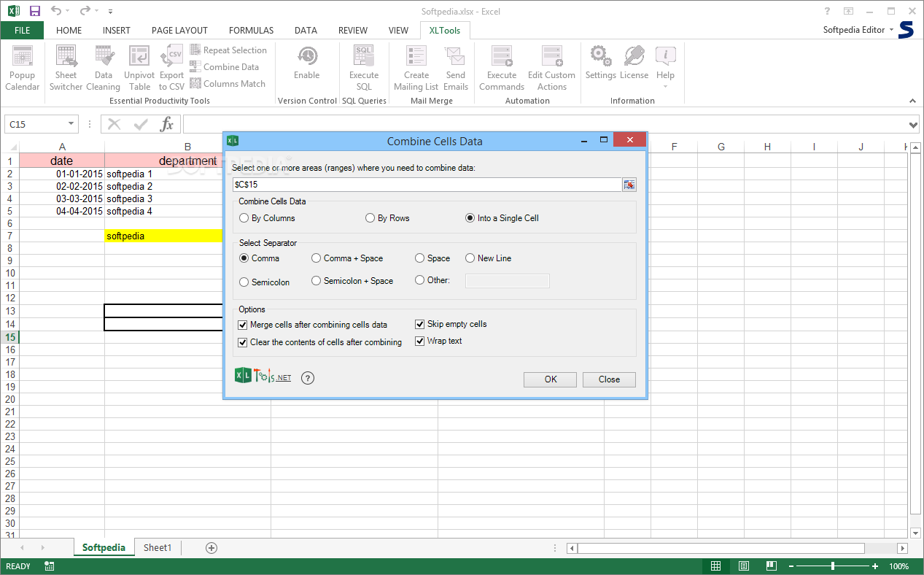Screen dimensions: 924x575
Task: Open Softpedia Editor account menu
Action: (858, 30)
